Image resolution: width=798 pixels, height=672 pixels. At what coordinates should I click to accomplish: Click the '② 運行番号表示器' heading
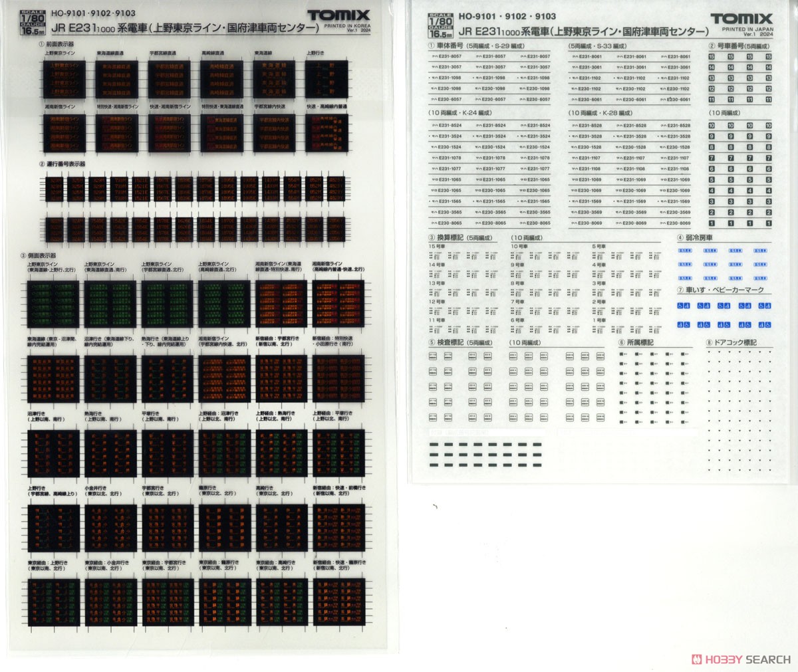(x=61, y=164)
